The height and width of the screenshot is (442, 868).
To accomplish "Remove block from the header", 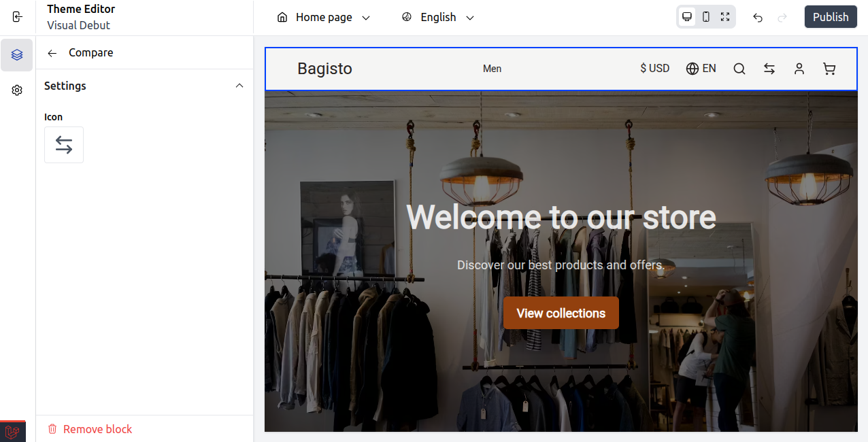I will pos(90,429).
